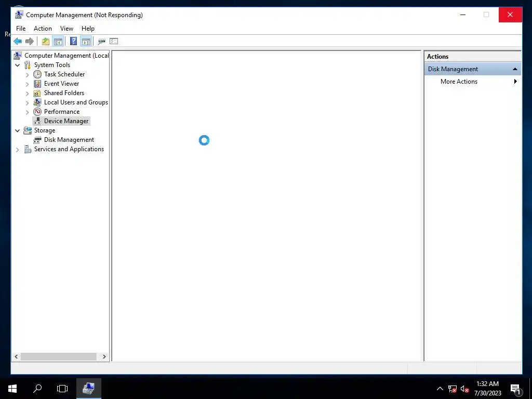
Task: Open Task View from taskbar
Action: pos(62,389)
